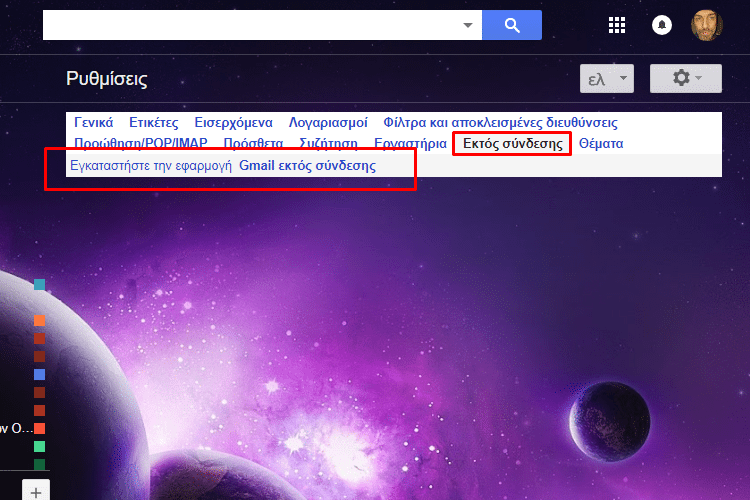Select the Εκτός σύνδεσης tab
The image size is (750, 500).
[512, 144]
